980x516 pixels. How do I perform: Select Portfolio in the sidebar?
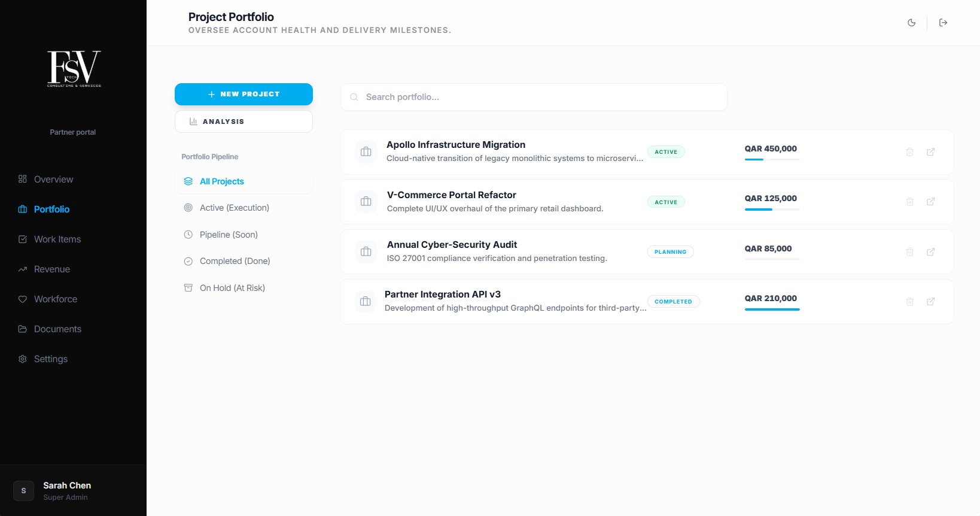51,209
